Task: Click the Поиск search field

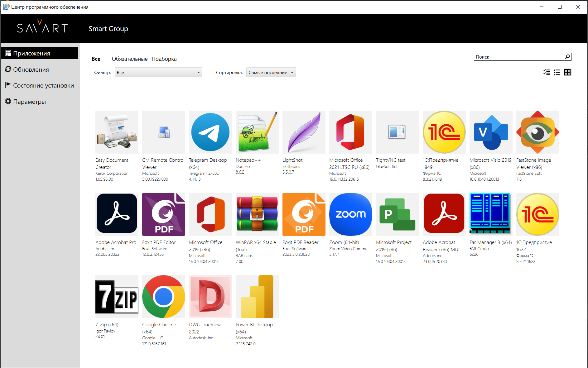Action: [519, 57]
